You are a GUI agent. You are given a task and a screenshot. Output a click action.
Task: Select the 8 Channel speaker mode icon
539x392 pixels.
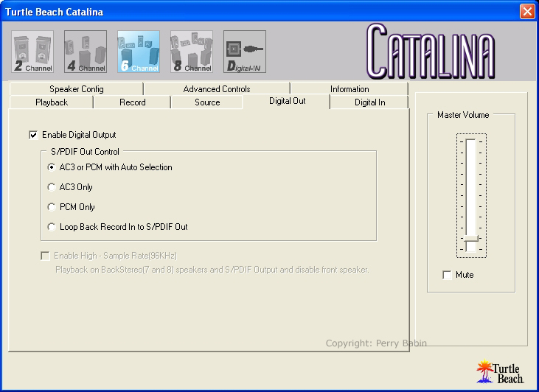(192, 52)
